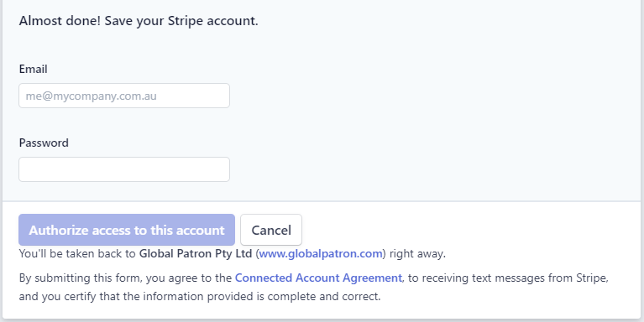644x322 pixels.
Task: Click "Save your Stripe account." in the heading
Action: click(x=181, y=20)
